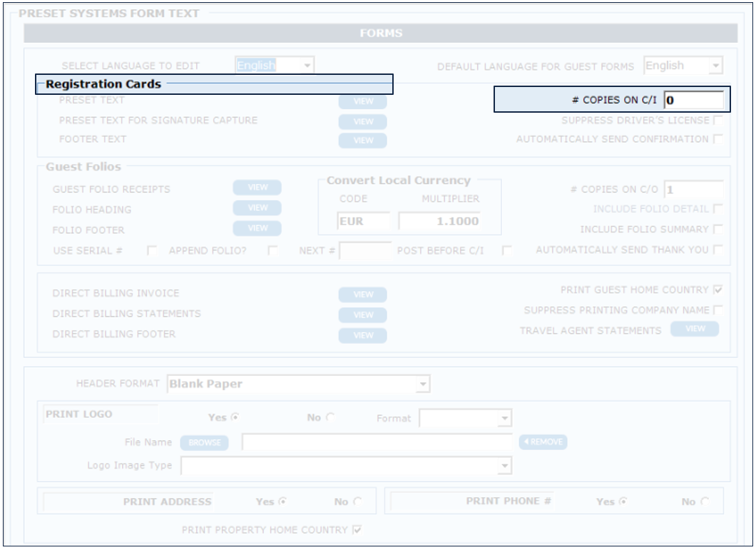Click the currency Multiplier field
Screen dimensions: 756x550
[x=439, y=222]
